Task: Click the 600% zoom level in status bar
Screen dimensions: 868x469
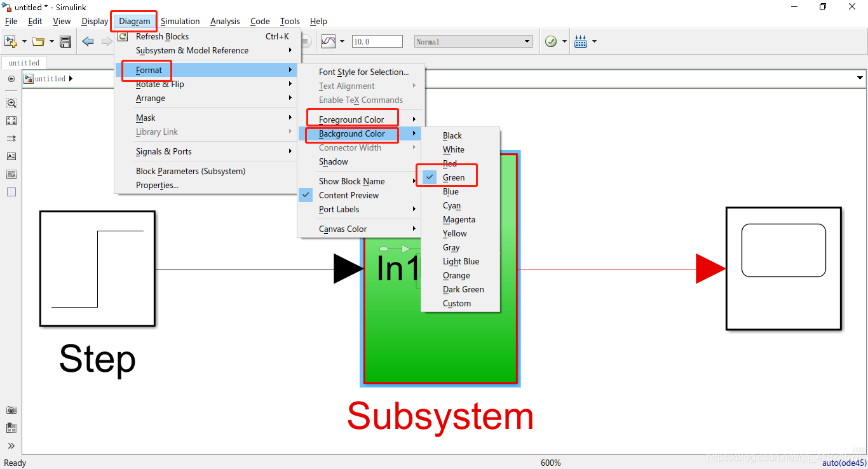Action: click(x=551, y=463)
